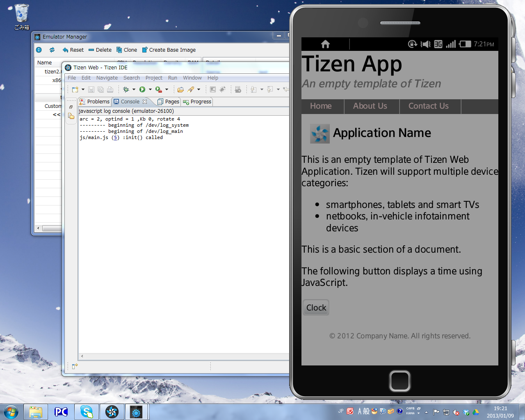Image resolution: width=525 pixels, height=420 pixels.
Task: Click Create Base Image in Emulator Manager
Action: pos(169,50)
